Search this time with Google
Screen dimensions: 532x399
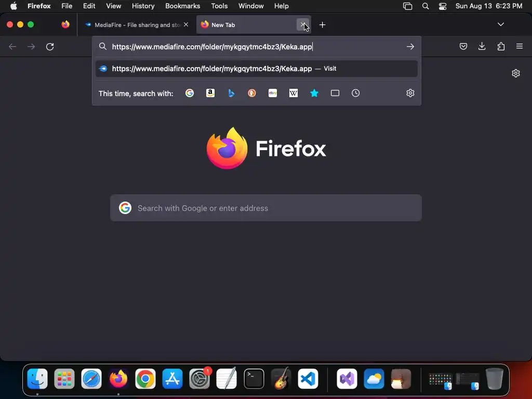click(x=190, y=93)
